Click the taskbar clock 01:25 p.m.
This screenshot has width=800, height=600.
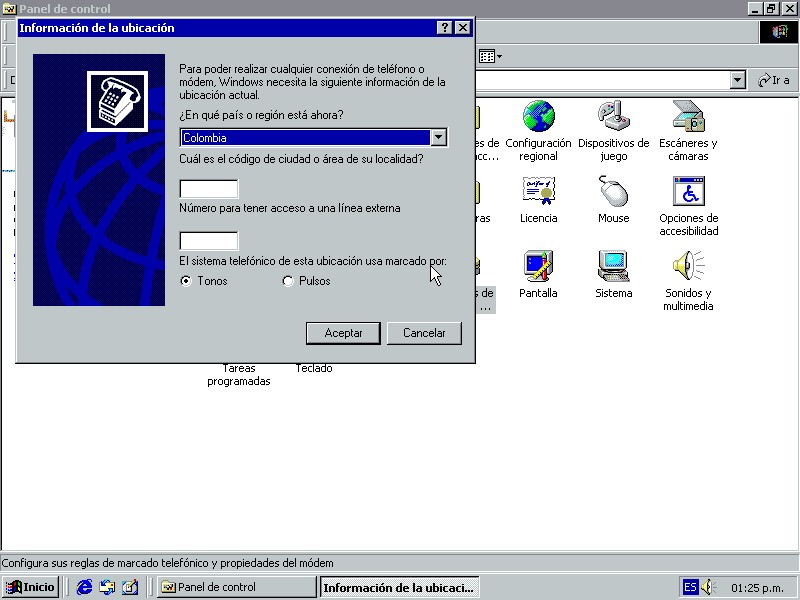coord(757,588)
